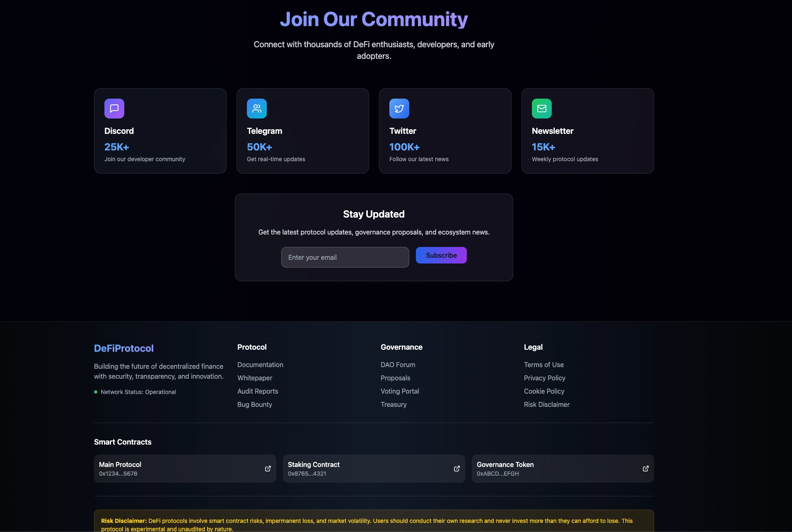Click the Staking Contract card
This screenshot has height=532, width=792.
(374, 469)
